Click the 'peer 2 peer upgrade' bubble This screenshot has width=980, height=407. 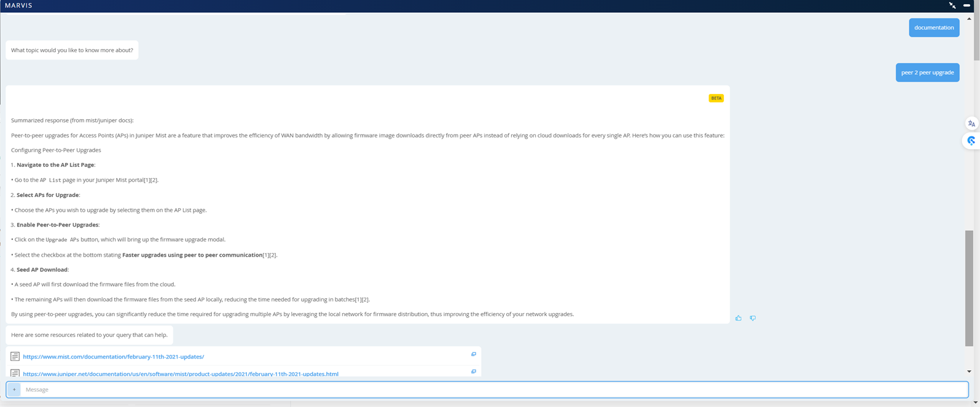tap(927, 72)
